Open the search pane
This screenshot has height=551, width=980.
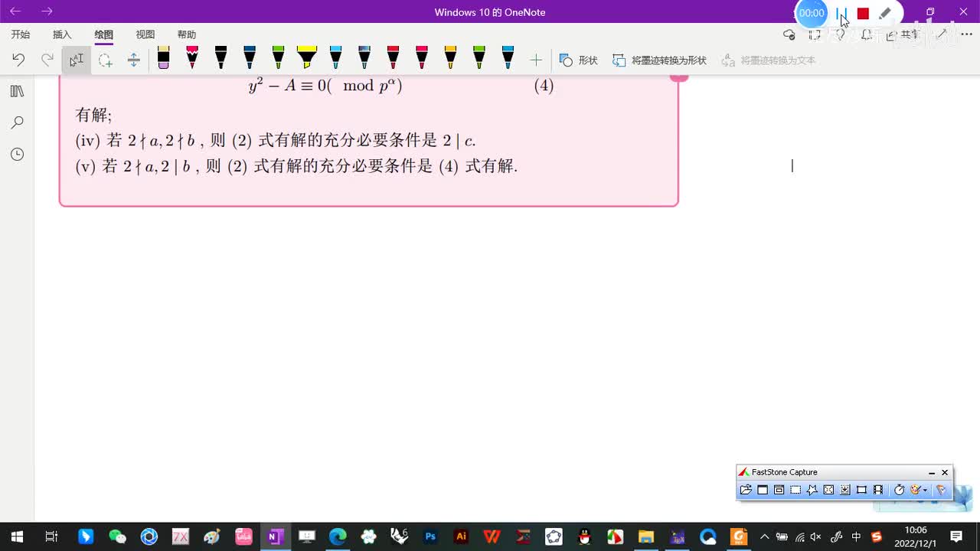(x=17, y=122)
